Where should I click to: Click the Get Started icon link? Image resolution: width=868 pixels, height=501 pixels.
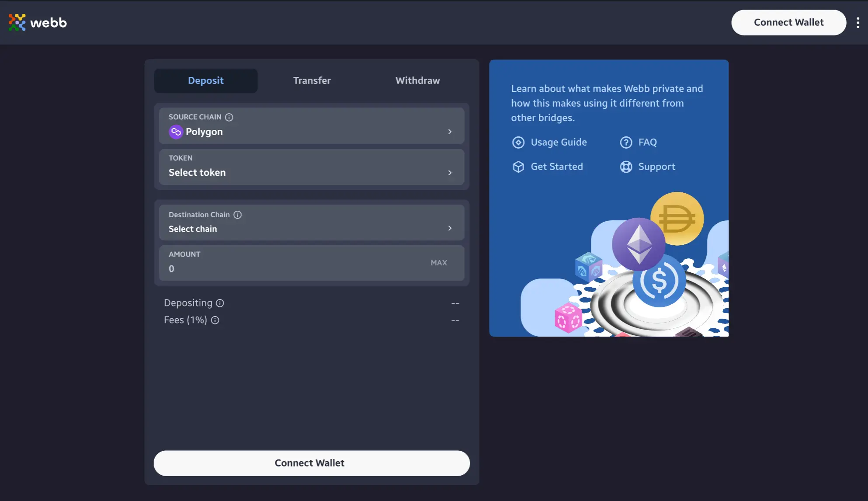click(x=517, y=167)
